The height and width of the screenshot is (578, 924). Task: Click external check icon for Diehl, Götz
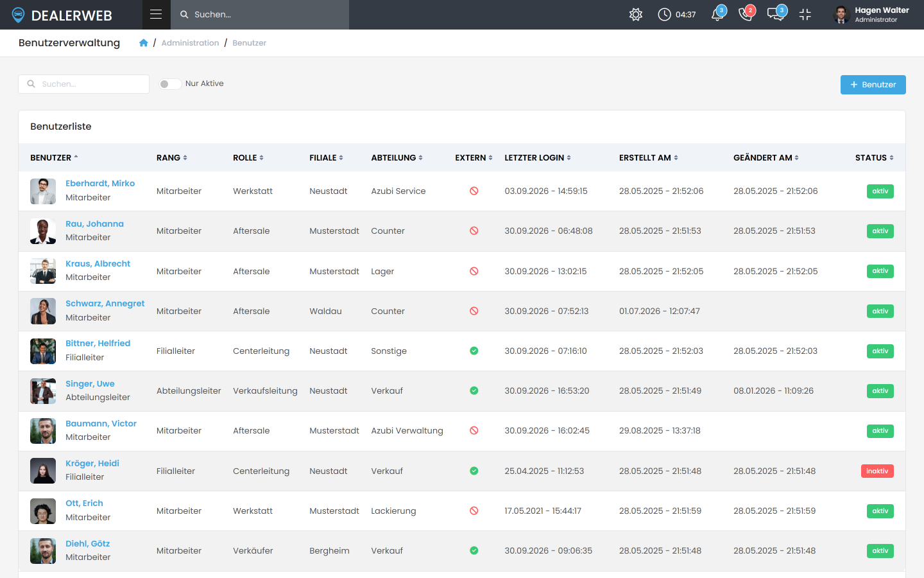coord(474,550)
